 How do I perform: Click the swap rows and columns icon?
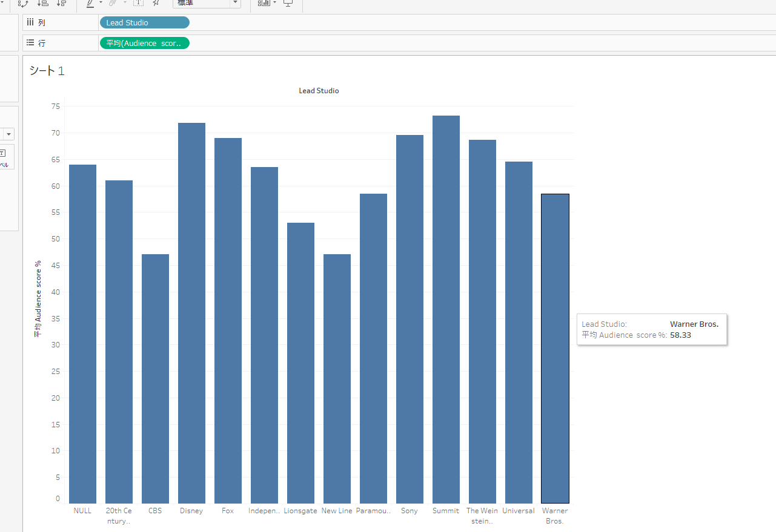[x=24, y=3]
